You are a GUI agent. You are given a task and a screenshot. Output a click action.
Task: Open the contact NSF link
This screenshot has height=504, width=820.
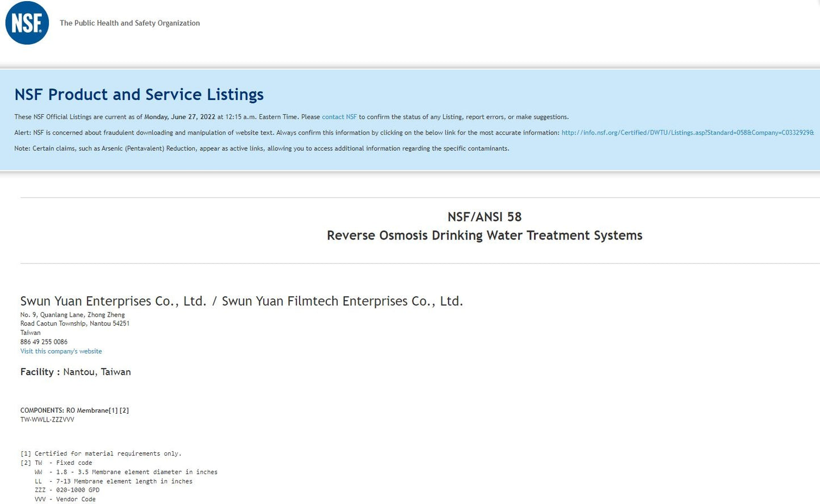(x=339, y=117)
